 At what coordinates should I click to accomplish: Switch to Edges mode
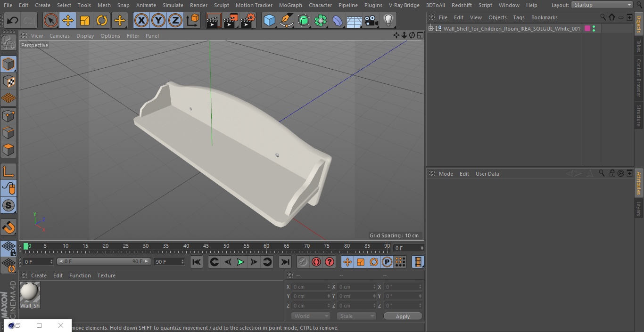pyautogui.click(x=8, y=133)
